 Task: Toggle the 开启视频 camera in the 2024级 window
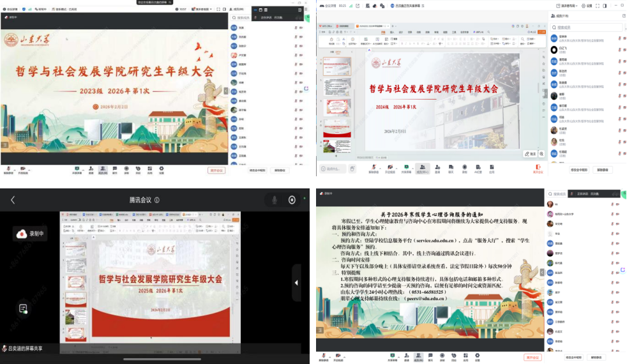tap(389, 168)
